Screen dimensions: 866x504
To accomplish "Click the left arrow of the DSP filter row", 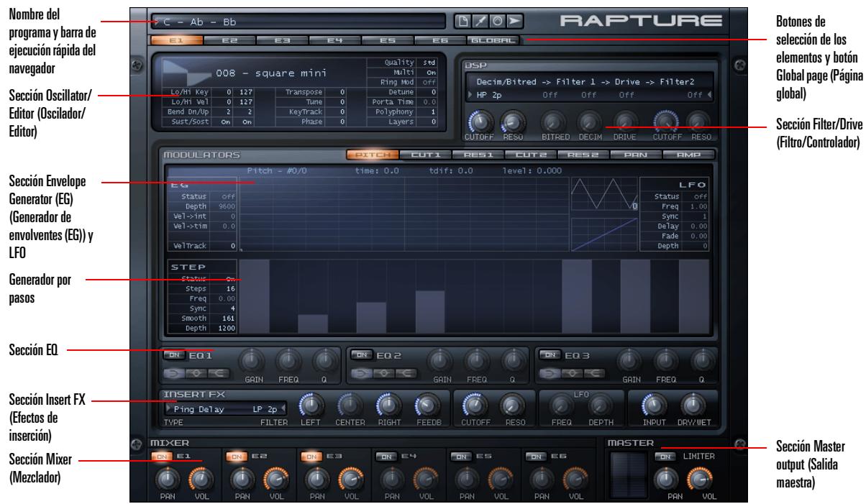I will click(x=470, y=94).
